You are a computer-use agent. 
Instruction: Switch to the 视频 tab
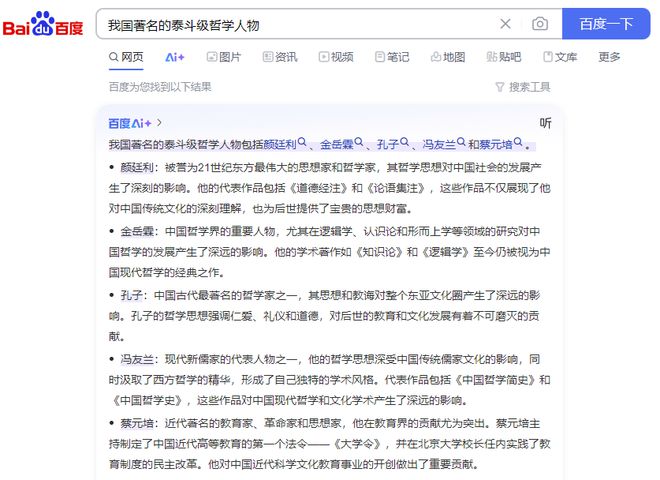[336, 57]
